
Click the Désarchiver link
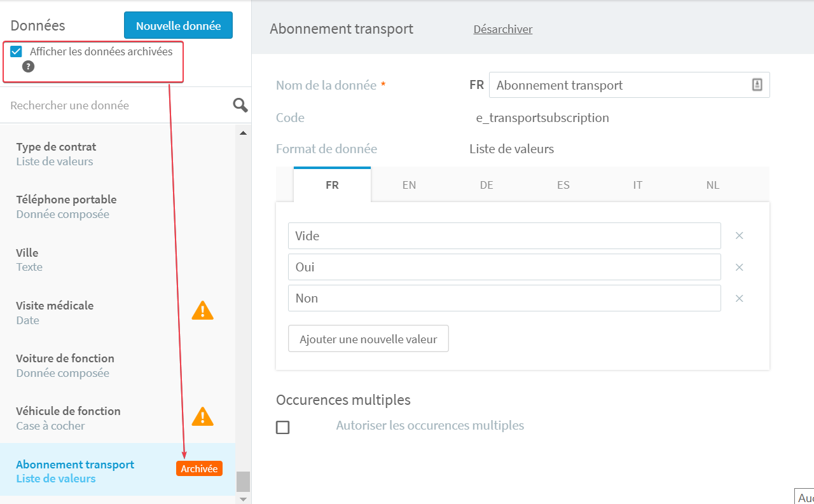point(503,29)
